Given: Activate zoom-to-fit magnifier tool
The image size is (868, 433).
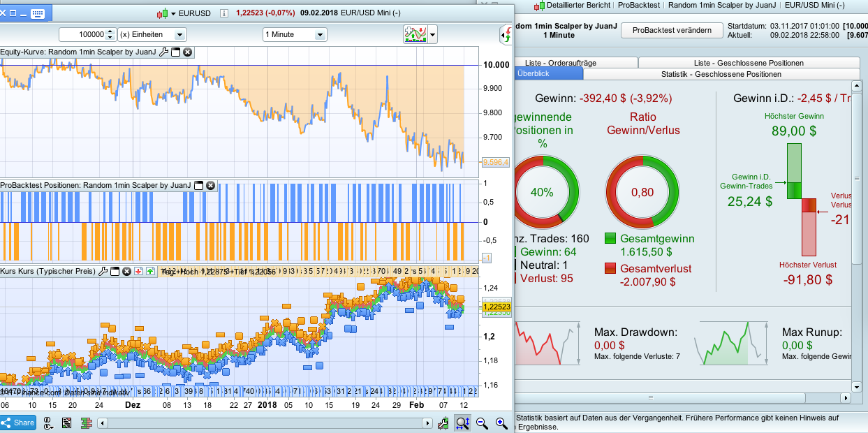Looking at the screenshot, I should coord(462,423).
